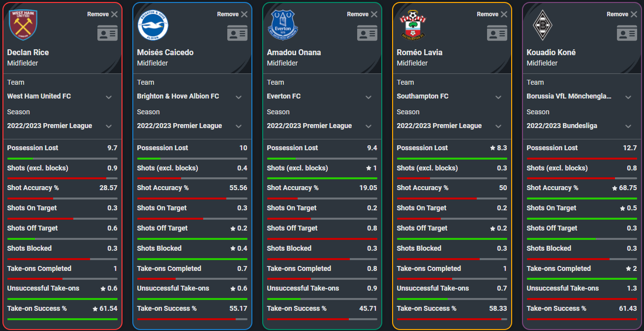
Task: Remove Kouadio Koné from the comparison
Action: (x=622, y=14)
